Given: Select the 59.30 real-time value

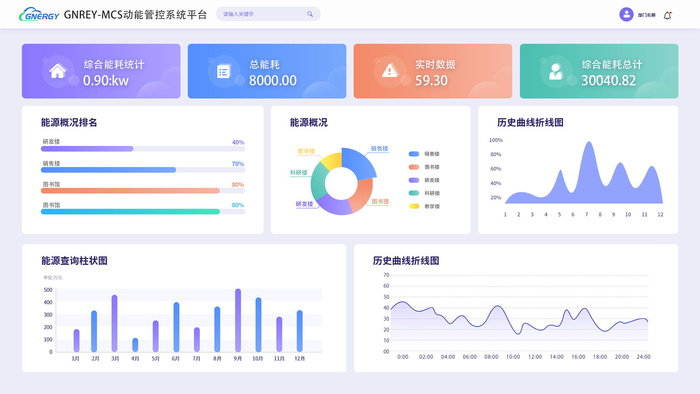Looking at the screenshot, I should click(x=431, y=80).
